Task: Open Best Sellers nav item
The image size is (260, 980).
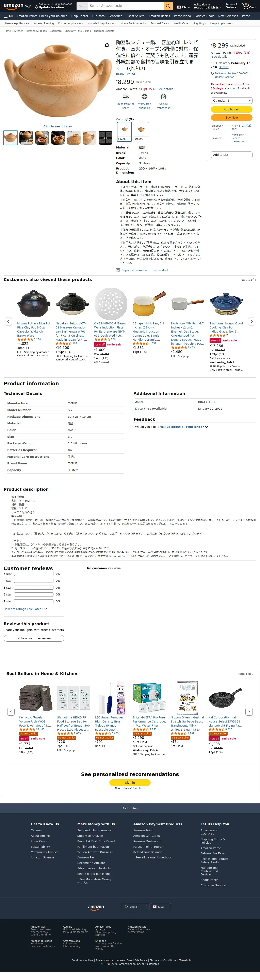Action: (136, 16)
